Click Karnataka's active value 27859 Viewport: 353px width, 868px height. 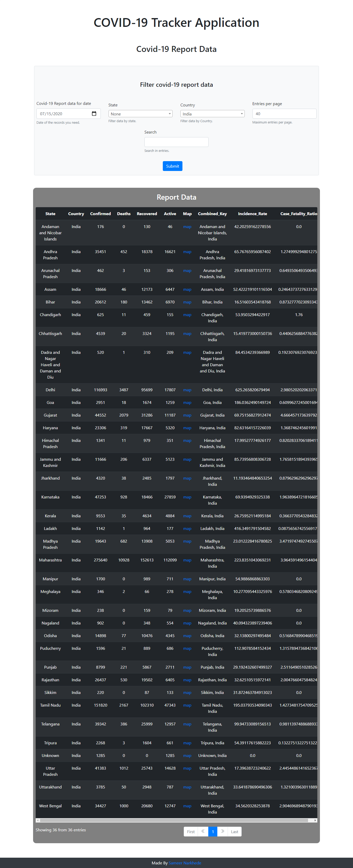pos(170,497)
